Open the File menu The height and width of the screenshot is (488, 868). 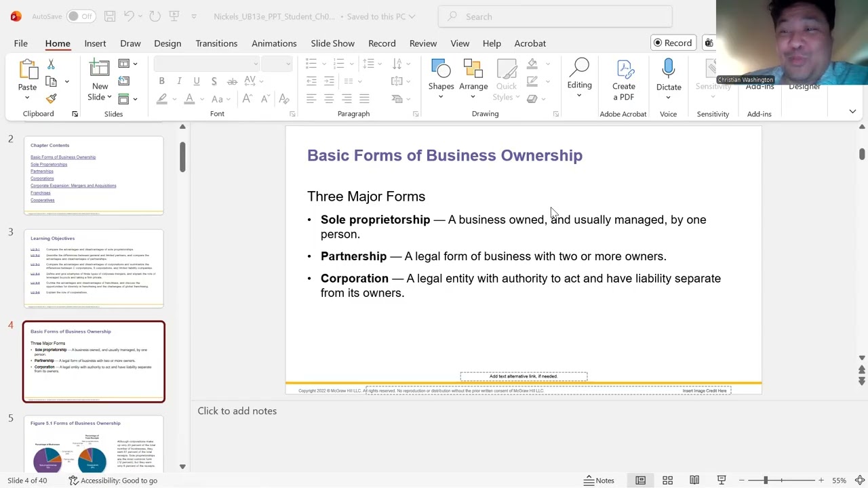tap(20, 43)
